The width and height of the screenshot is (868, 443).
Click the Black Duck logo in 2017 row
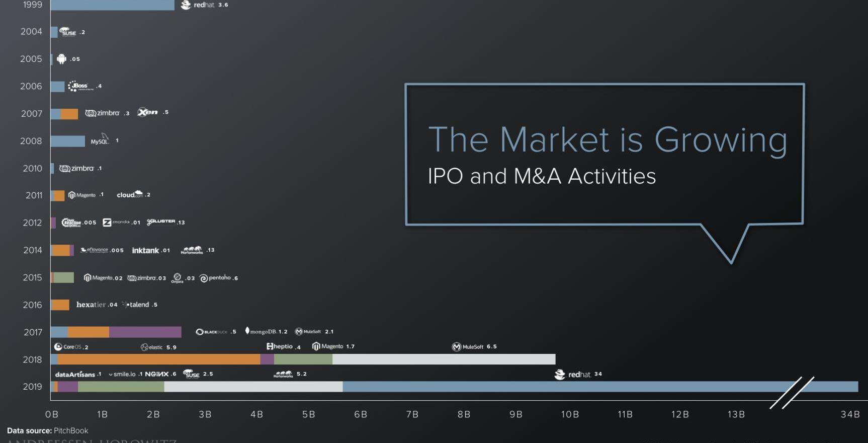pos(211,332)
